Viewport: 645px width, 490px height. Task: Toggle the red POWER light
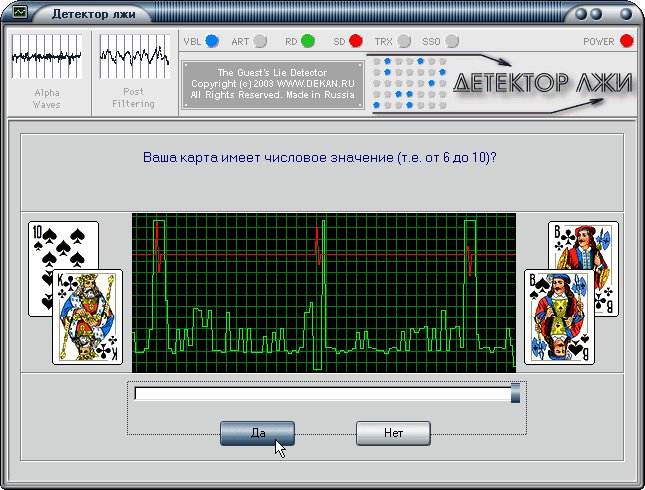click(626, 41)
